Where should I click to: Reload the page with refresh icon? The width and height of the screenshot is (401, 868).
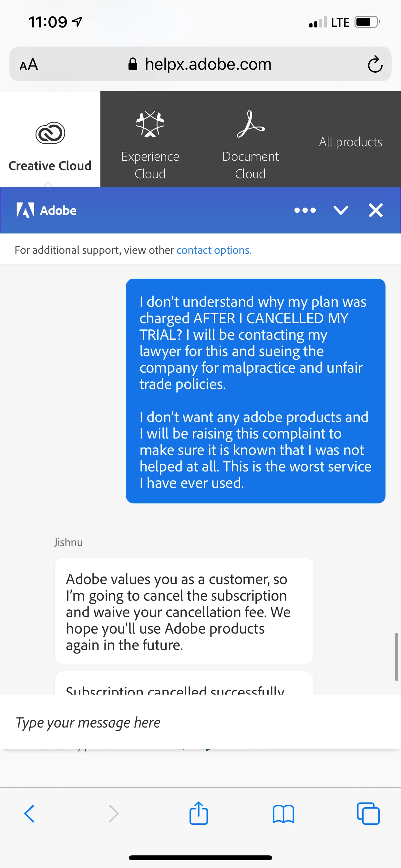tap(375, 64)
